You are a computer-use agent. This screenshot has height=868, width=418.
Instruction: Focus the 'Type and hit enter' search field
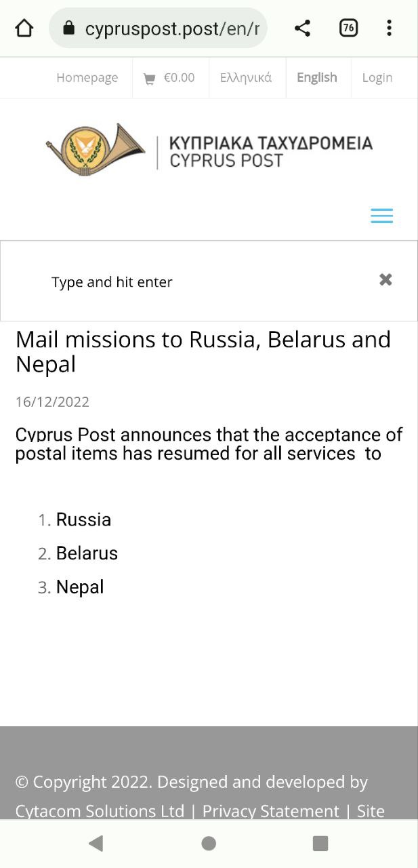coord(190,282)
